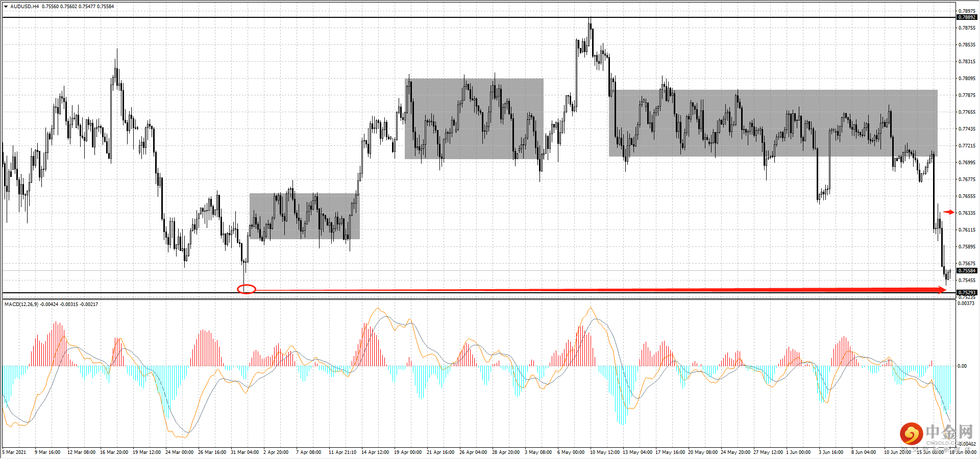
Task: Click the 0.78975 price scale value
Action: (x=967, y=11)
